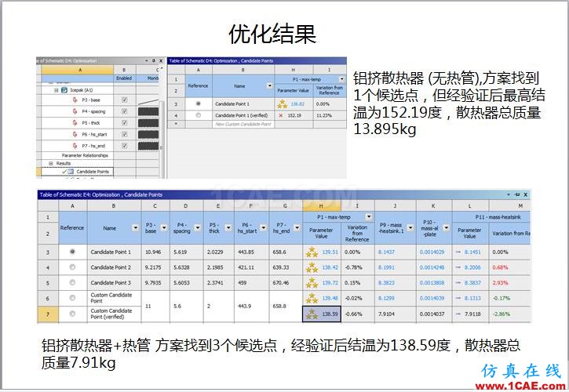Open P1 - max-temp dropdown in E4 table
Screen dimensions: 569x392
(369, 217)
